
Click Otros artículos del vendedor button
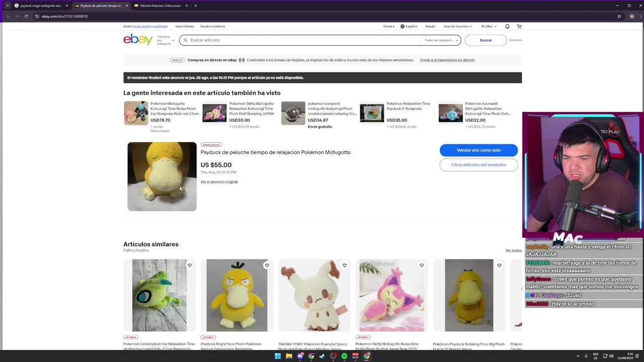tap(478, 164)
